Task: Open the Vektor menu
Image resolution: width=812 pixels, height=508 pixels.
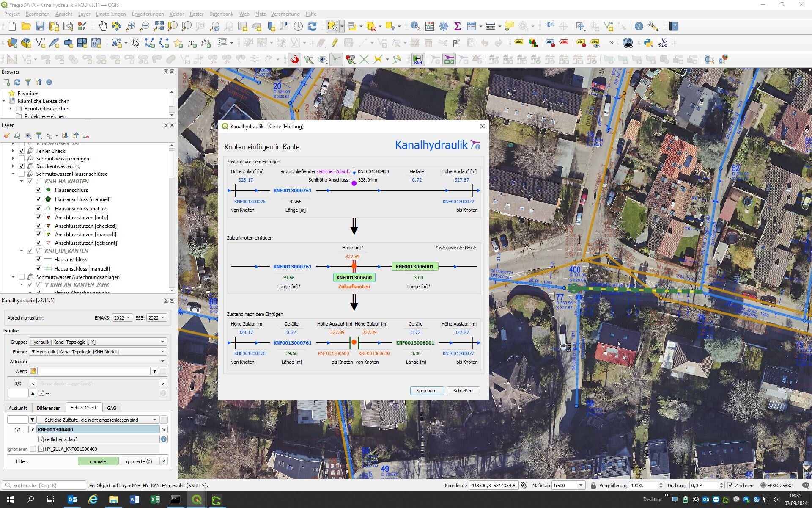Action: (x=176, y=14)
